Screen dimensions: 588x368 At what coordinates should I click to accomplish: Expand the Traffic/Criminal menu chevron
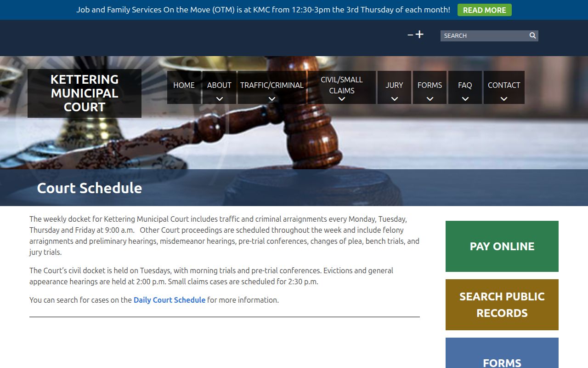click(272, 98)
